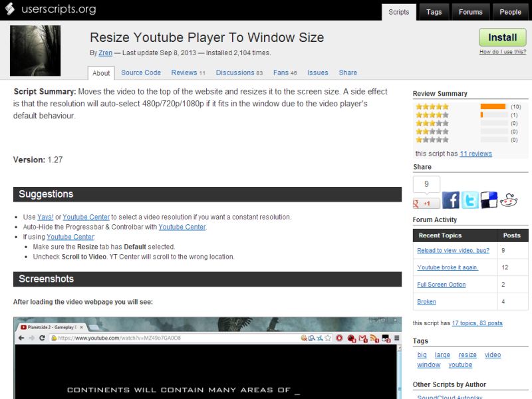Open 'Reload to view video, bug?' topic
The image size is (532, 399).
click(x=453, y=251)
